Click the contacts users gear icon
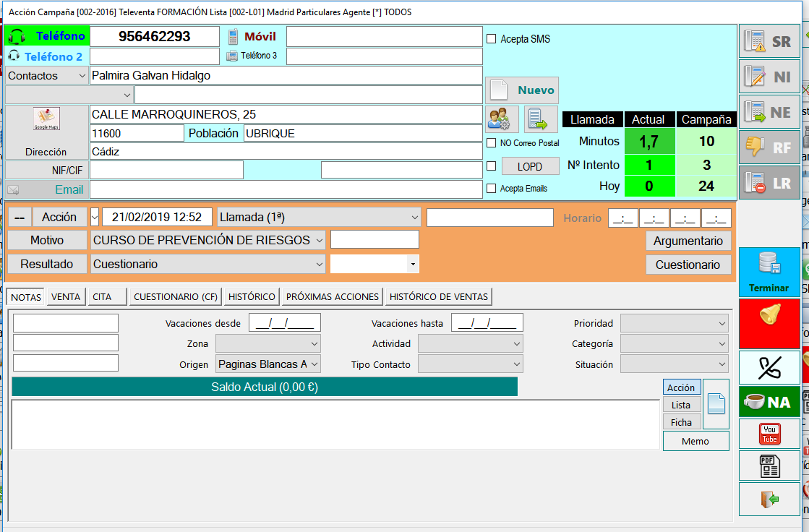The width and height of the screenshot is (809, 532). [x=502, y=119]
